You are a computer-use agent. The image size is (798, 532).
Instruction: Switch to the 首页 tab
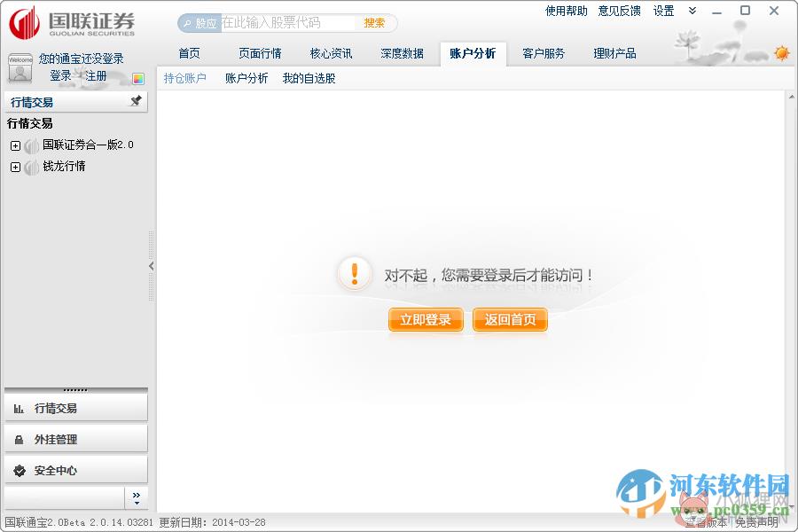(190, 53)
